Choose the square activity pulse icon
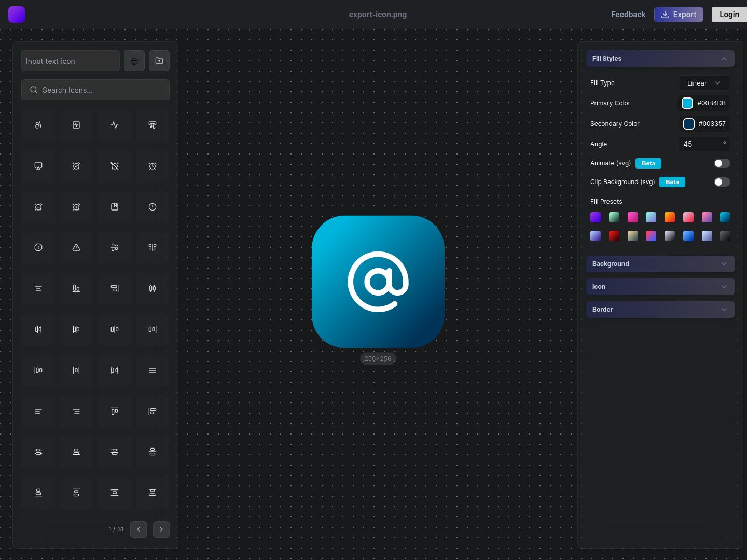This screenshot has height=560, width=747. coord(76,125)
